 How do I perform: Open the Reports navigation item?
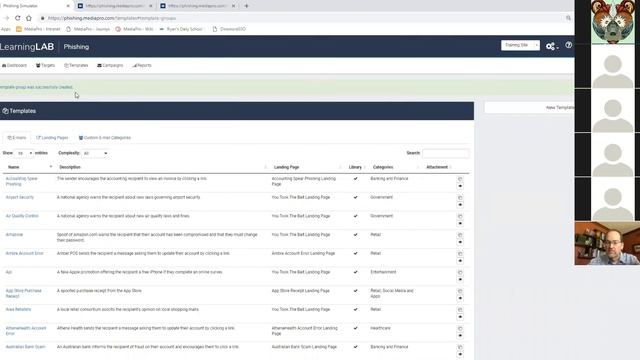(x=142, y=65)
